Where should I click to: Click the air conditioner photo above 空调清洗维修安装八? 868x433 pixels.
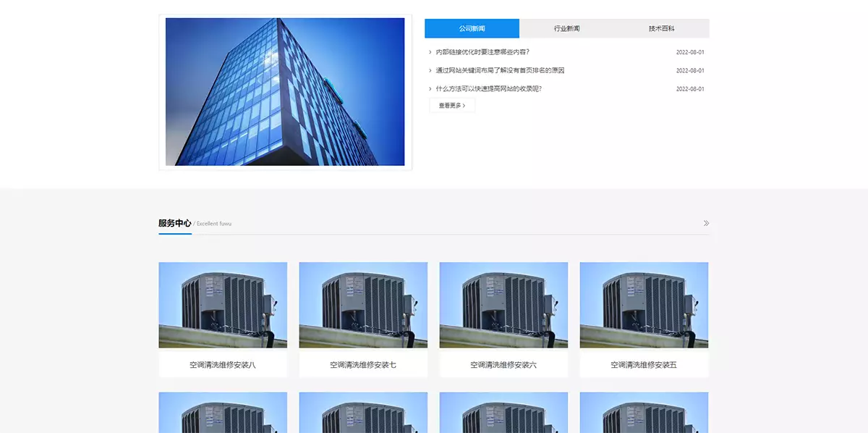(x=223, y=305)
